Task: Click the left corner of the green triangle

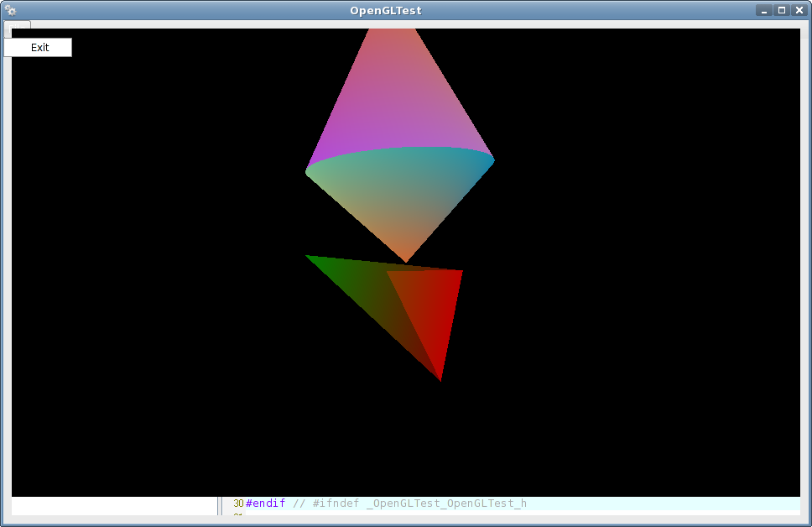Action: click(308, 256)
